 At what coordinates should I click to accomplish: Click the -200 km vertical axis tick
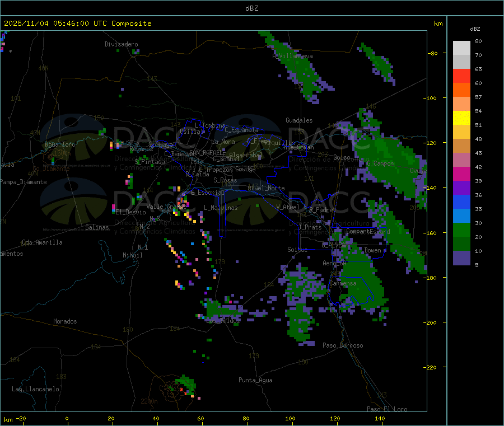tap(431, 323)
